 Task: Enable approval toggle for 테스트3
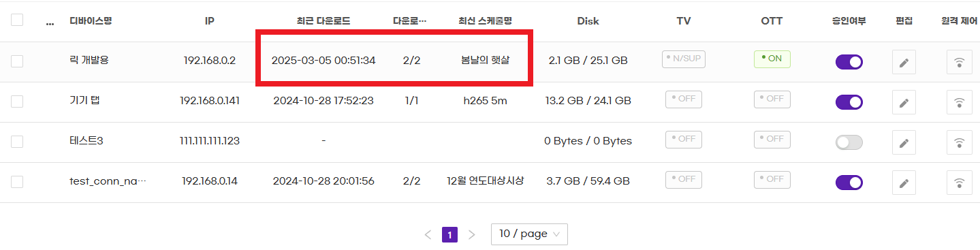(849, 142)
